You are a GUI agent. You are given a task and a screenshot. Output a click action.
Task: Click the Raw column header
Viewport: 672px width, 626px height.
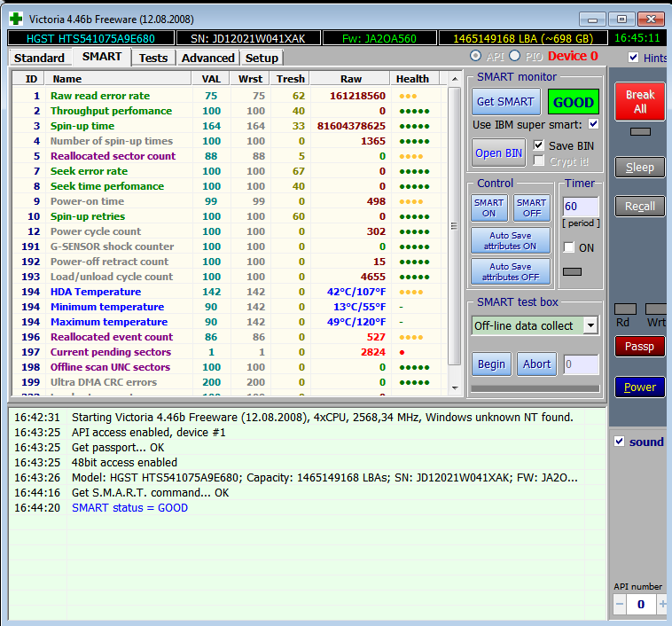point(350,79)
